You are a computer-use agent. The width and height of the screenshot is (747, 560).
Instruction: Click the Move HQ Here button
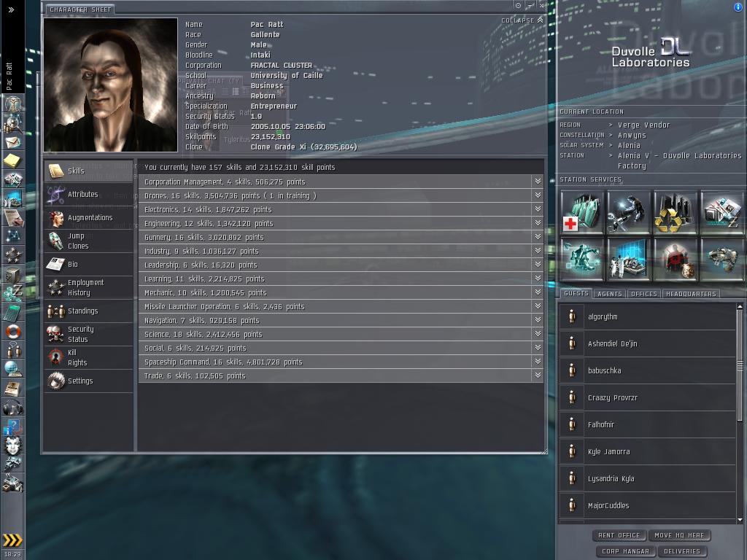pyautogui.click(x=679, y=535)
